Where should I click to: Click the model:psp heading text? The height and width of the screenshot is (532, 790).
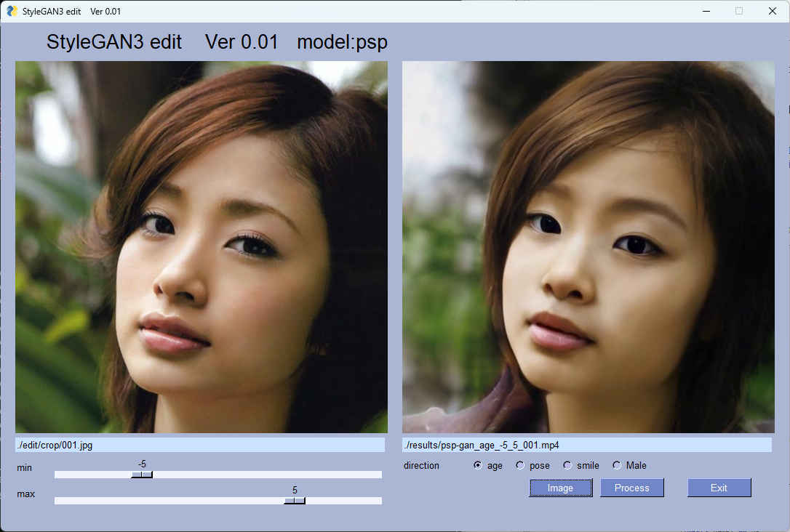[342, 42]
